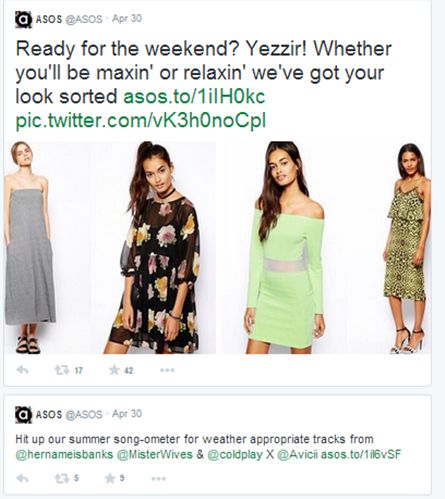Open pic.twitter.com/vK3h0noCpl link

(x=141, y=120)
